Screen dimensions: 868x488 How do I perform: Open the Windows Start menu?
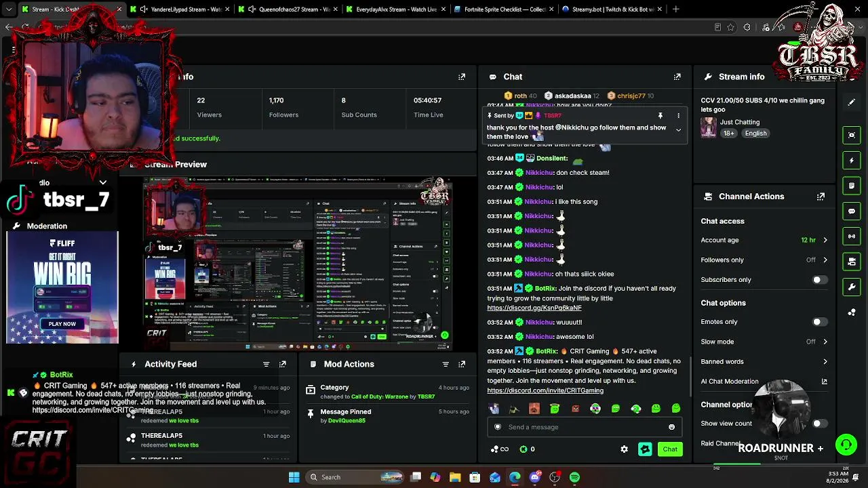coord(294,477)
